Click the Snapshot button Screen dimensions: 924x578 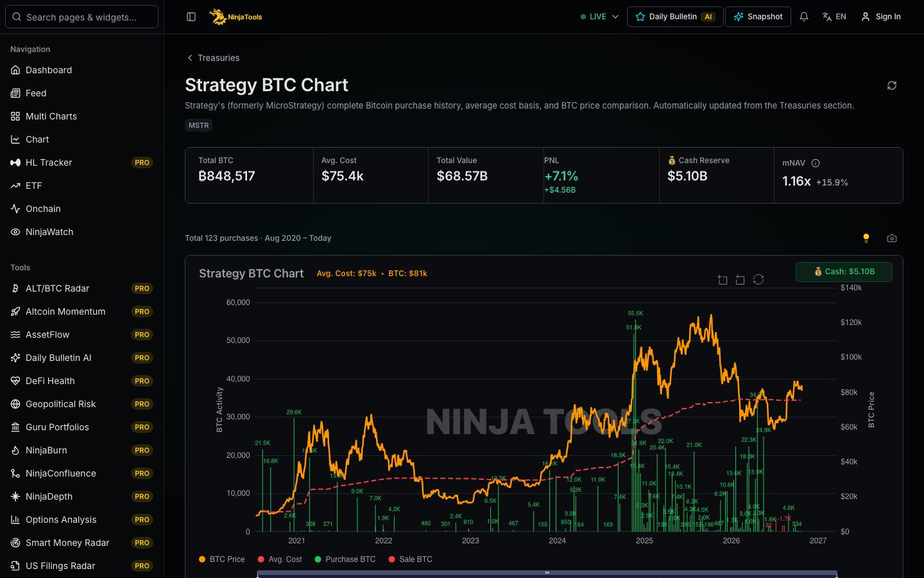[x=758, y=17]
